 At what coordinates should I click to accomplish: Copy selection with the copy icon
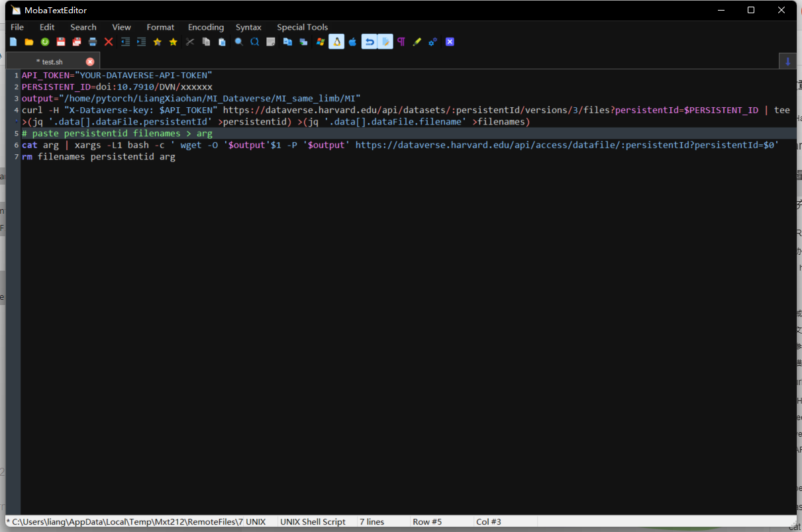(x=206, y=42)
